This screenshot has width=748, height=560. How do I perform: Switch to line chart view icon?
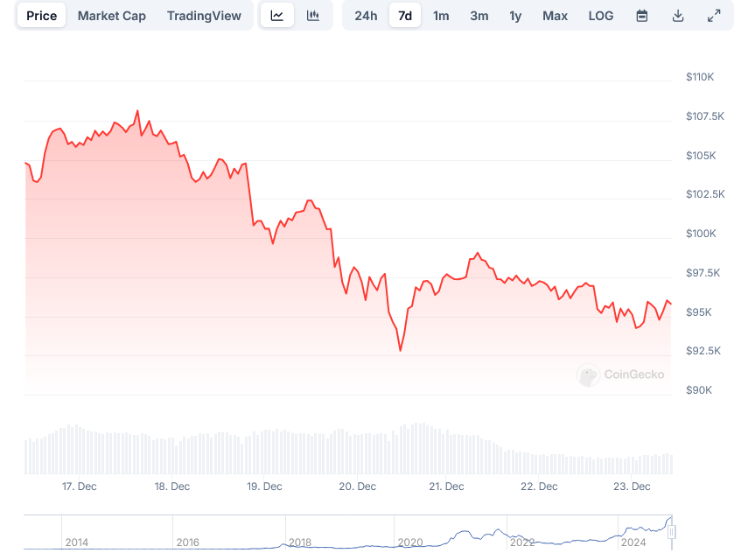coord(277,16)
